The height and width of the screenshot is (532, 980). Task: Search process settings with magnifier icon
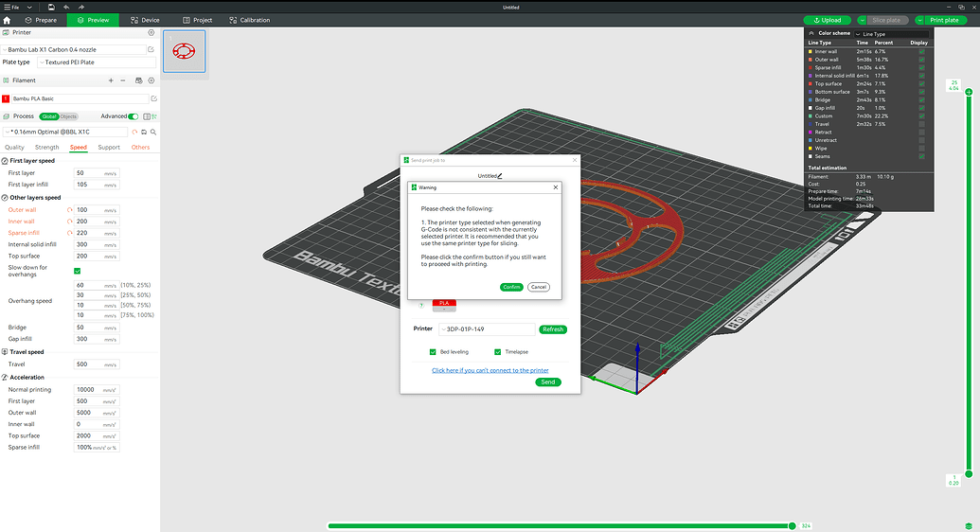click(x=153, y=132)
